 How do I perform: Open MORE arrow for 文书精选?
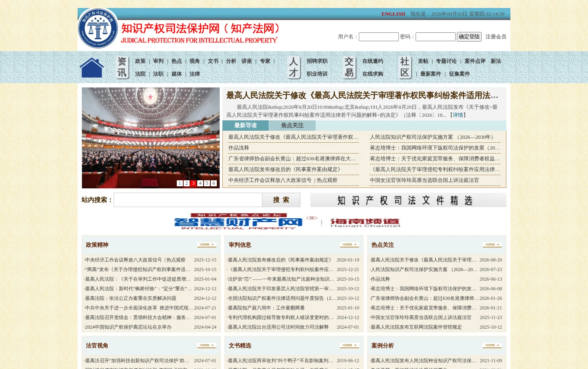pyautogui.click(x=350, y=345)
